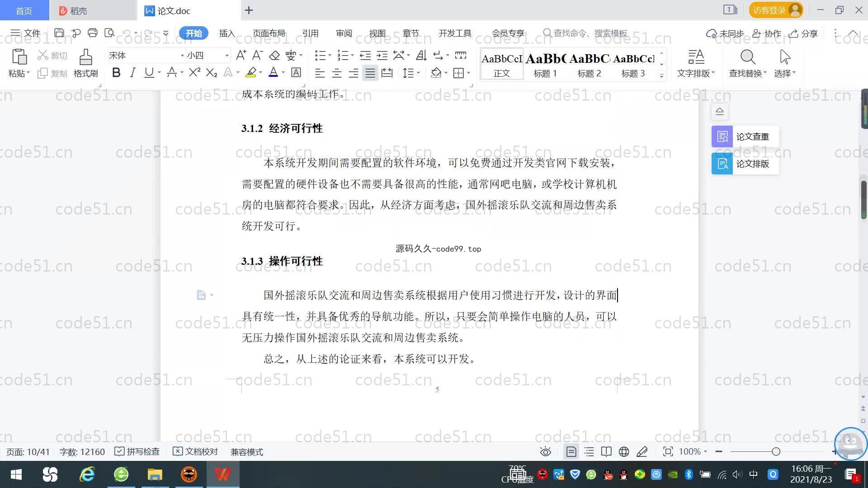868x488 pixels.
Task: Switch to outline view in status bar
Action: pos(589,451)
